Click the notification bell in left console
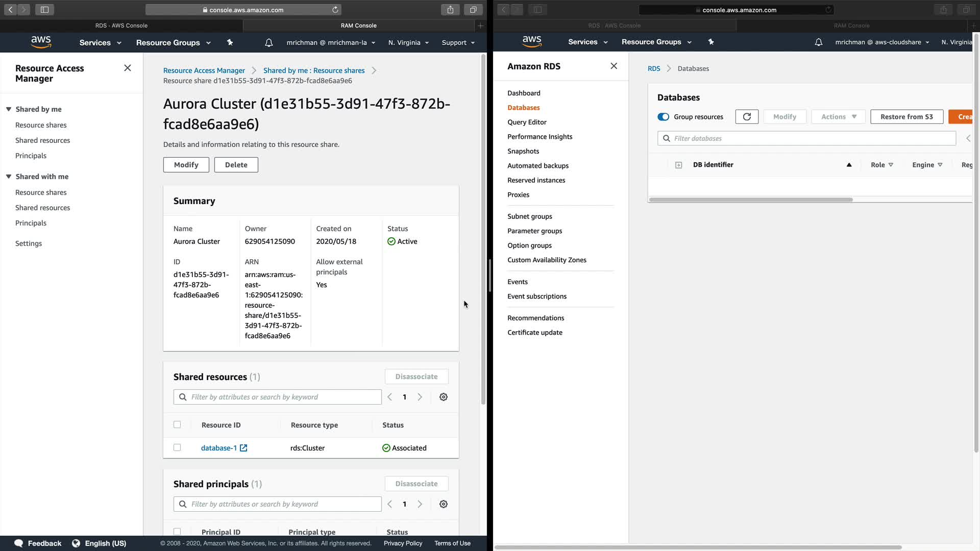The height and width of the screenshot is (551, 980). 268,43
